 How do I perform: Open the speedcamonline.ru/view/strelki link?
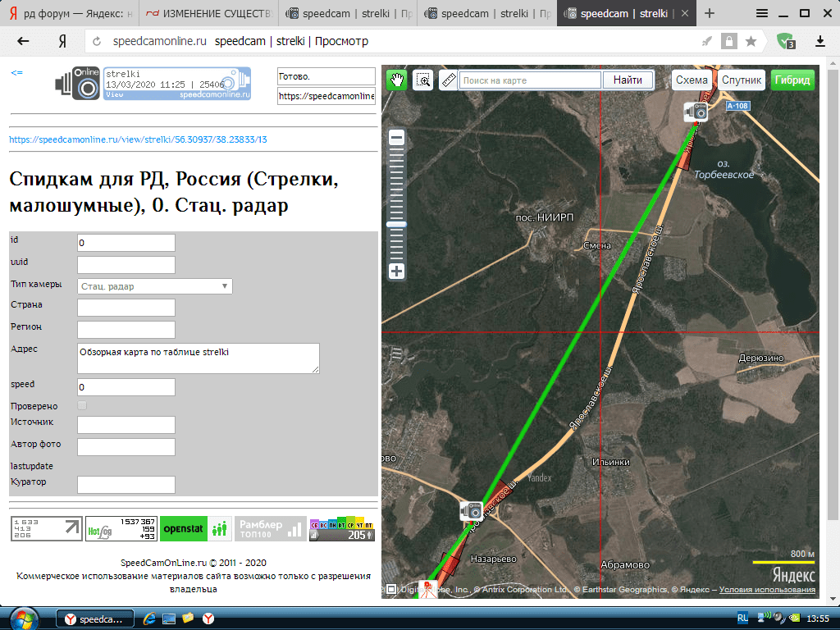click(x=138, y=139)
